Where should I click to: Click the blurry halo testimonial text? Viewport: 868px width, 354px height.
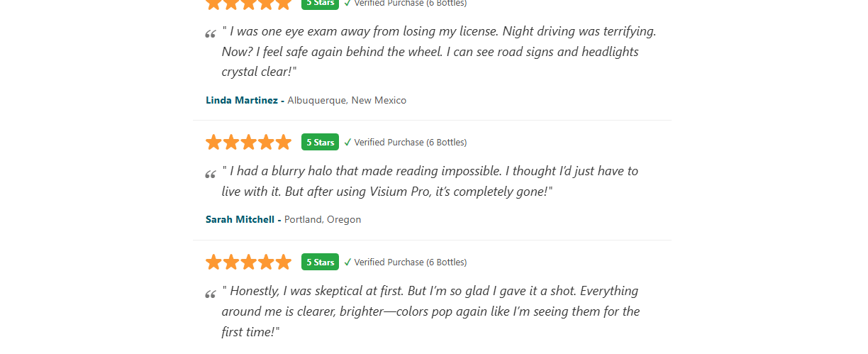430,181
